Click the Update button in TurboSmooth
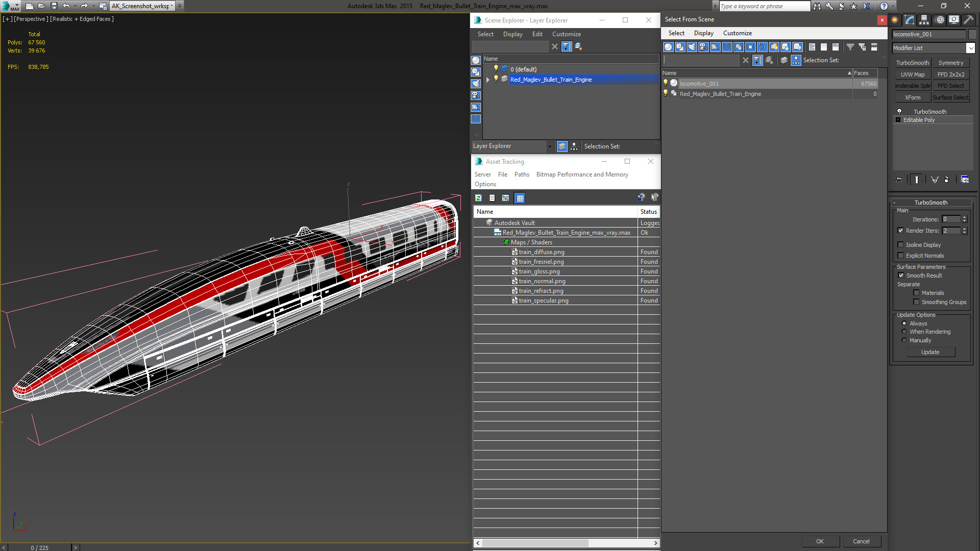The image size is (980, 551). (930, 352)
